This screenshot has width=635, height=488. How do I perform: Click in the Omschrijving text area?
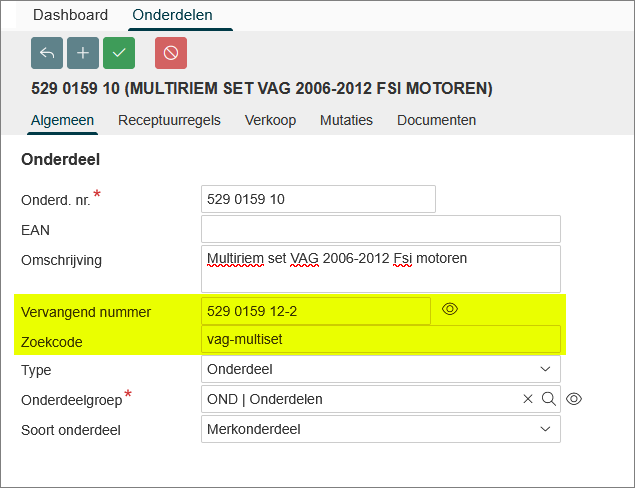click(380, 269)
